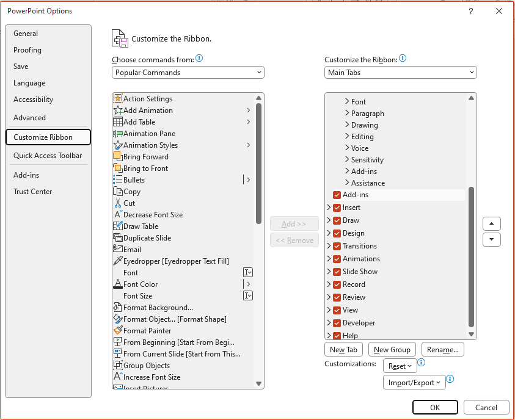
Task: Toggle the Slide Show tab checkbox
Action: coord(337,272)
